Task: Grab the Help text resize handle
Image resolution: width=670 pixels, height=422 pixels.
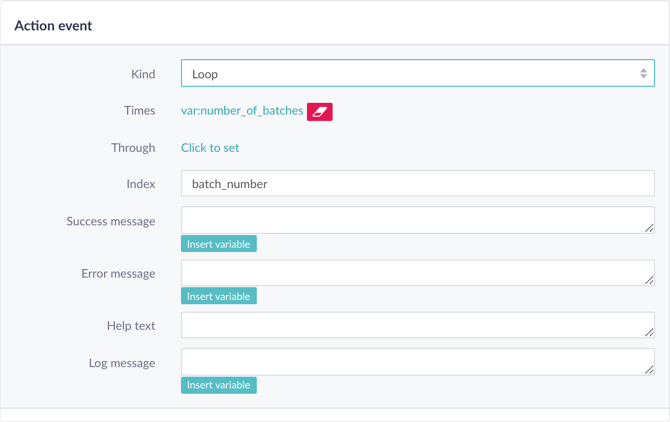Action: tap(649, 333)
